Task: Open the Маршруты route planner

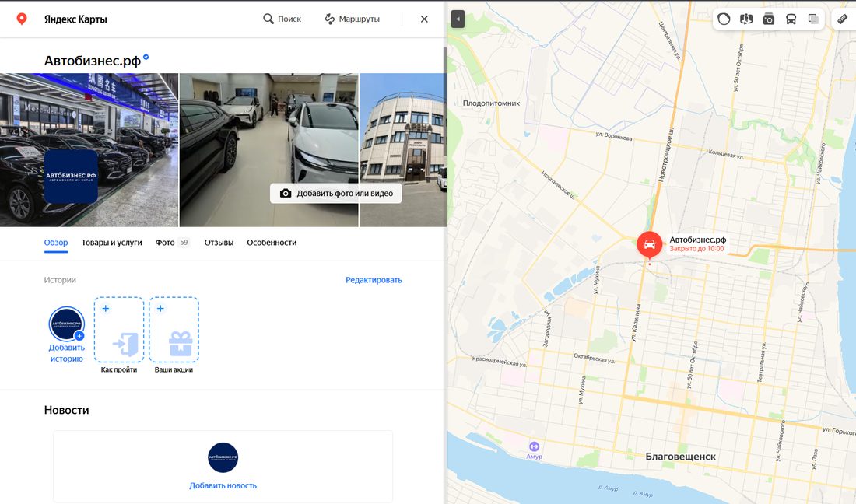Action: click(352, 19)
